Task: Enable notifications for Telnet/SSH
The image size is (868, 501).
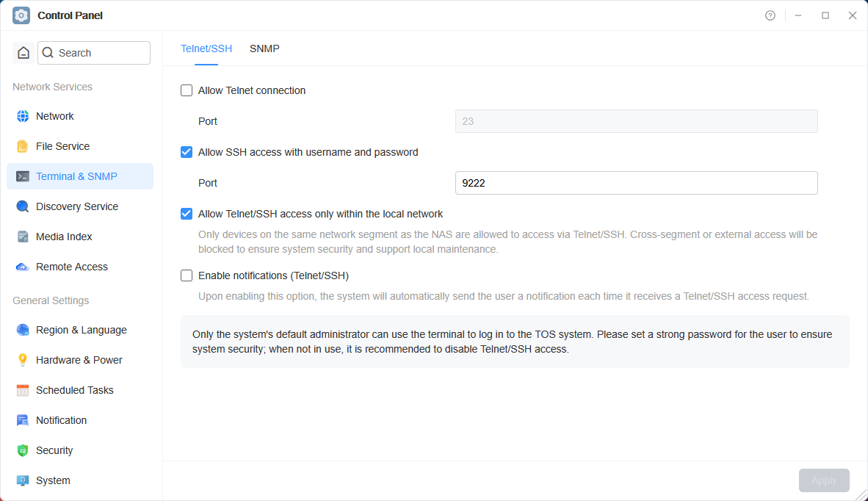Action: 187,275
